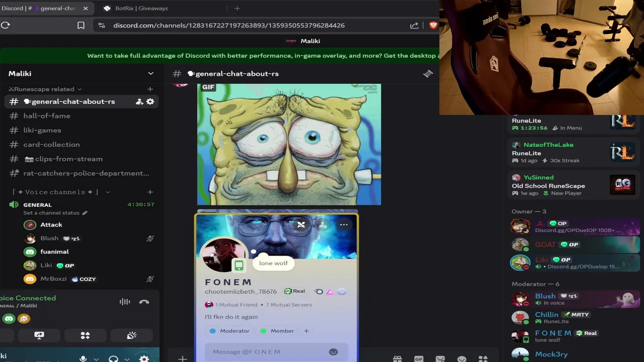The width and height of the screenshot is (644, 362).
Task: Bookmark this page in browser
Action: click(81, 25)
